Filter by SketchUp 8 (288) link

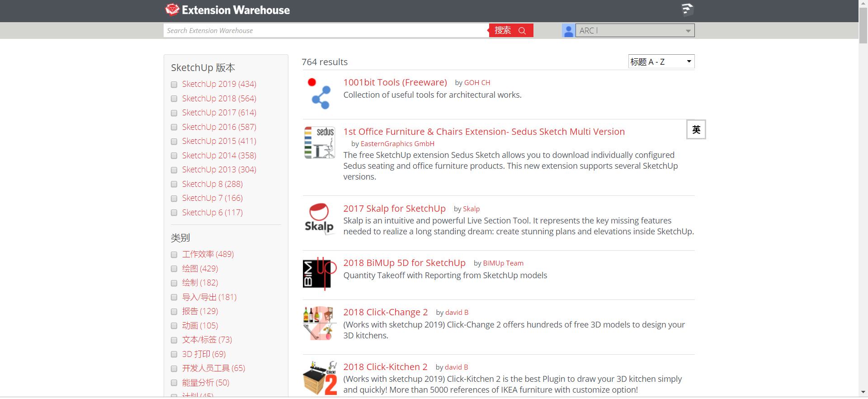(x=212, y=184)
